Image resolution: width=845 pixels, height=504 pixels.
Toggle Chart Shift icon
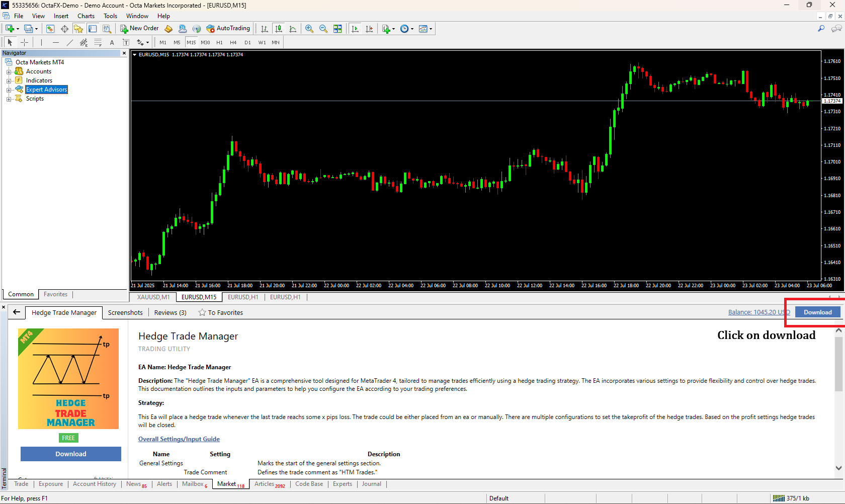pyautogui.click(x=369, y=29)
